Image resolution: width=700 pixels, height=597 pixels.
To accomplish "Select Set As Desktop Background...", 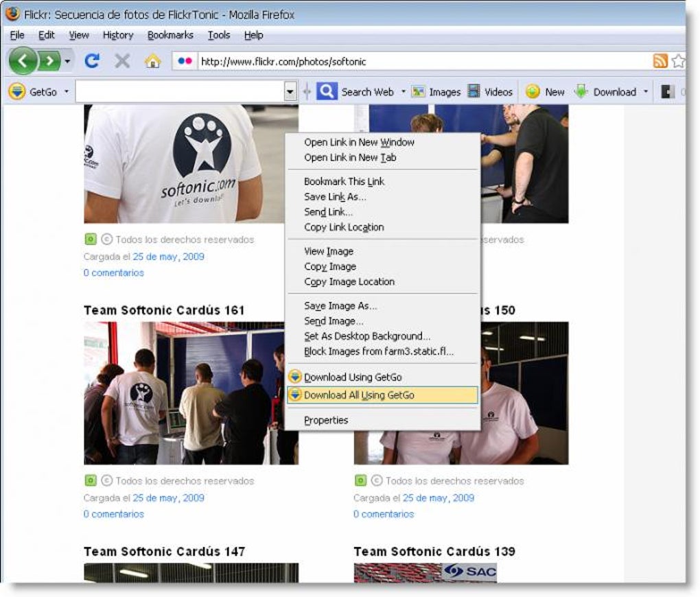I will coord(382,336).
